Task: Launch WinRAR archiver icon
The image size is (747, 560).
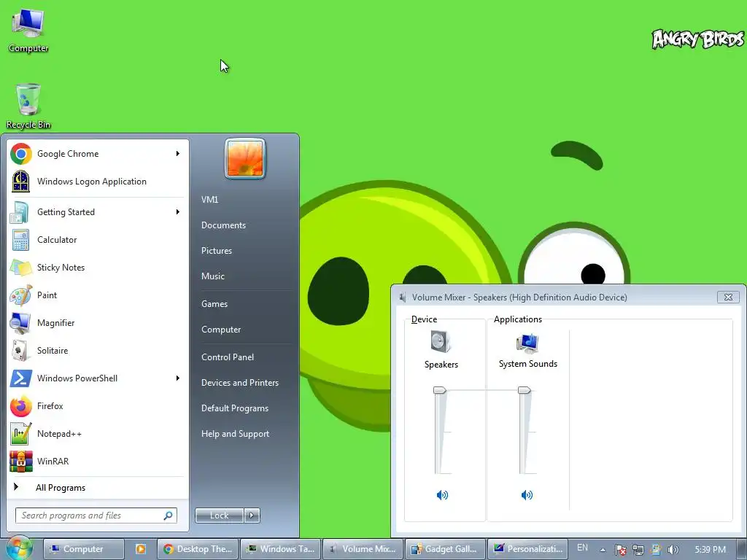Action: click(21, 462)
